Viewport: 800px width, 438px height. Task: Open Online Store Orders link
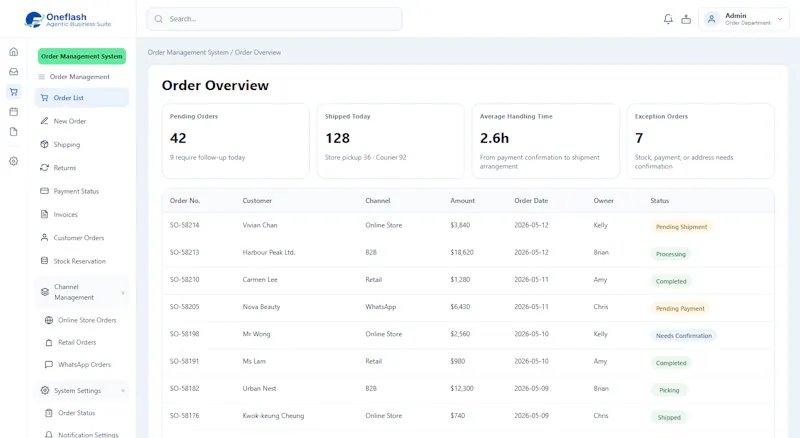pos(87,320)
